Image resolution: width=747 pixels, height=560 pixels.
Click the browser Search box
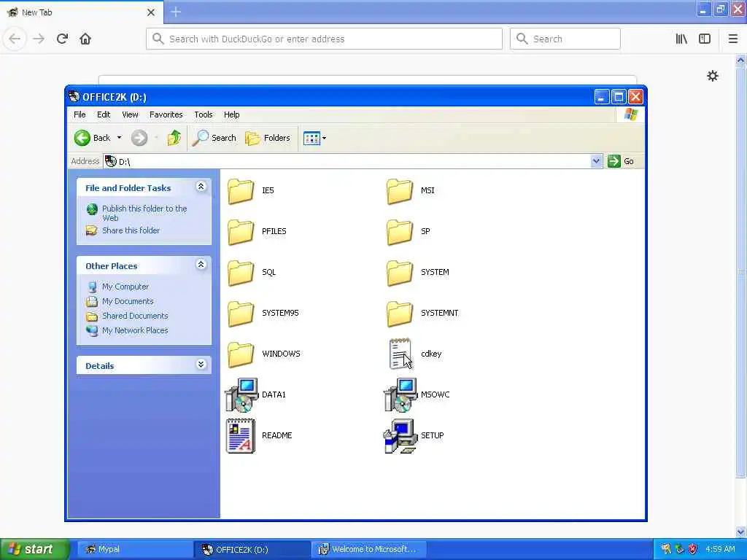pyautogui.click(x=565, y=39)
